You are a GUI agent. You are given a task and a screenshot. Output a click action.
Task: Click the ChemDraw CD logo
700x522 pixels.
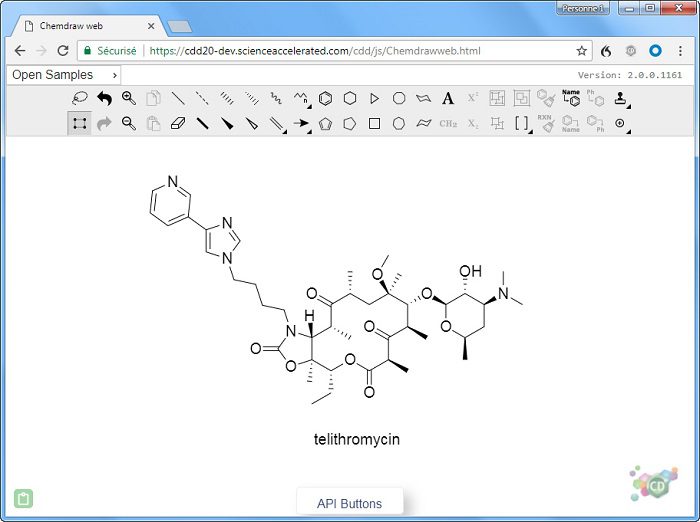(x=654, y=483)
